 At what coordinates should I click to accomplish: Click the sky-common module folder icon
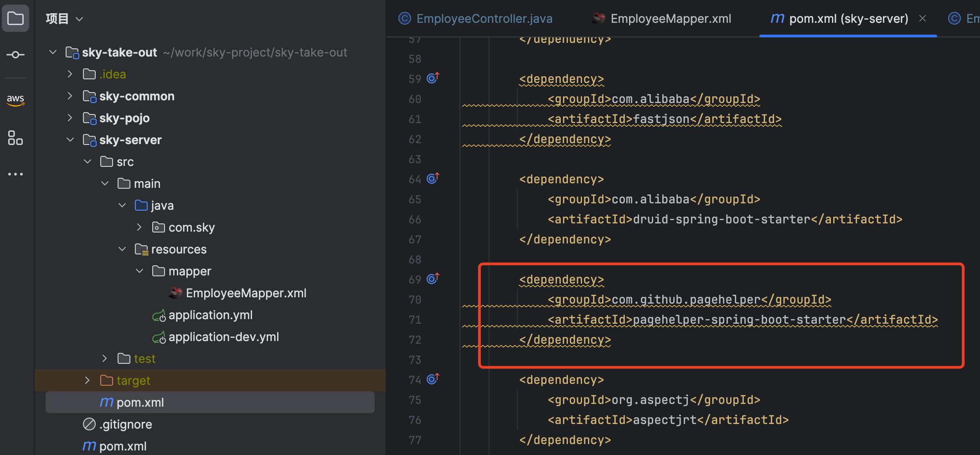[89, 96]
